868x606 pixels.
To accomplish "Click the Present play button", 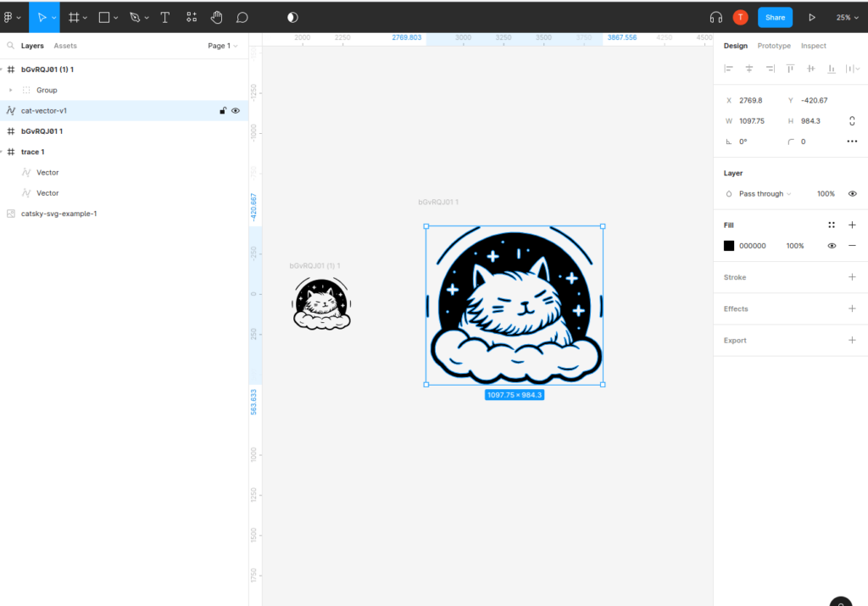I will point(812,17).
